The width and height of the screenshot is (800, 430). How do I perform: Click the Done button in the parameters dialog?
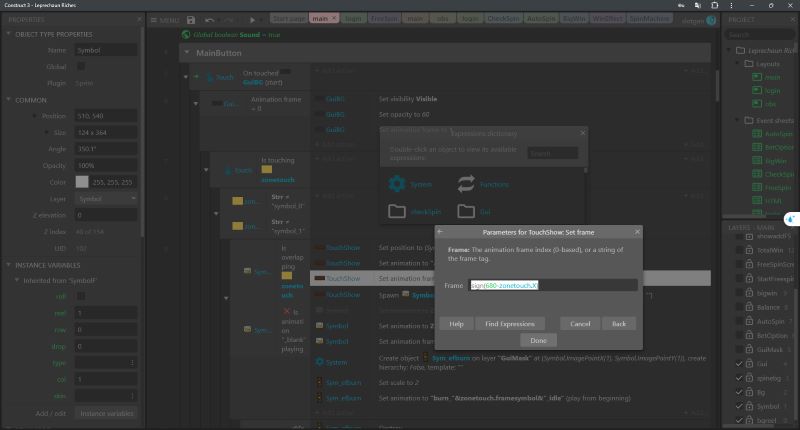click(x=538, y=340)
